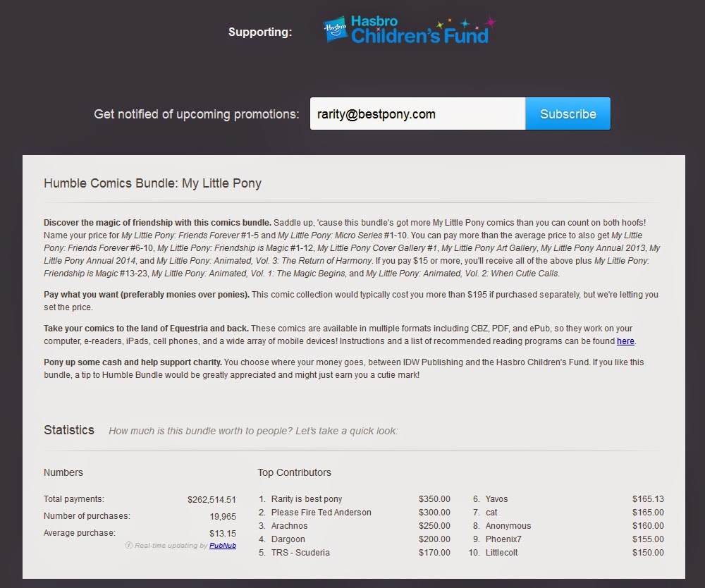Click the $165.00 contribution amount
This screenshot has height=588, width=705.
[648, 513]
